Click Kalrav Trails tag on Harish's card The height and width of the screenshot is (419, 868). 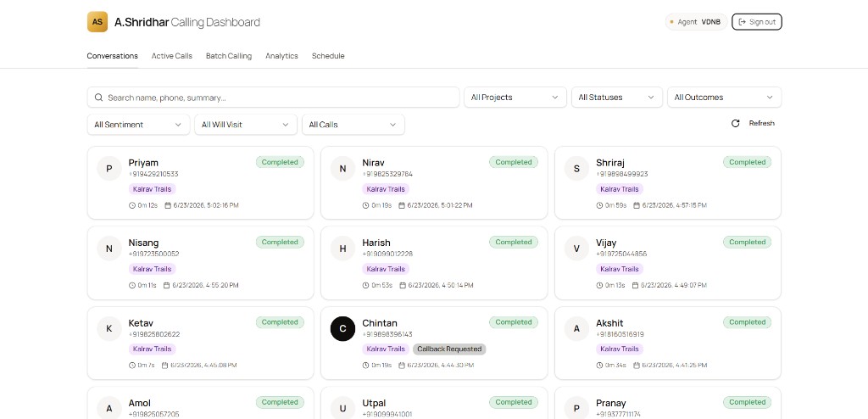click(386, 269)
